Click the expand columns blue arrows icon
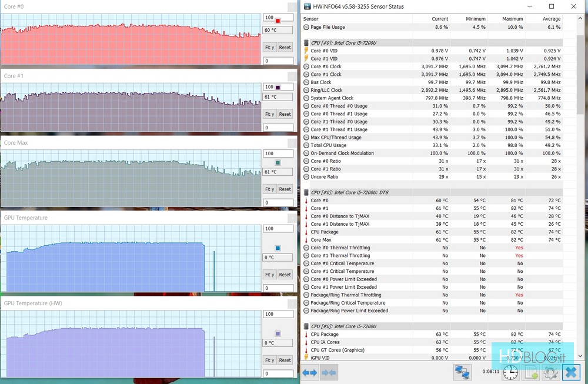588x384 pixels. coord(310,372)
